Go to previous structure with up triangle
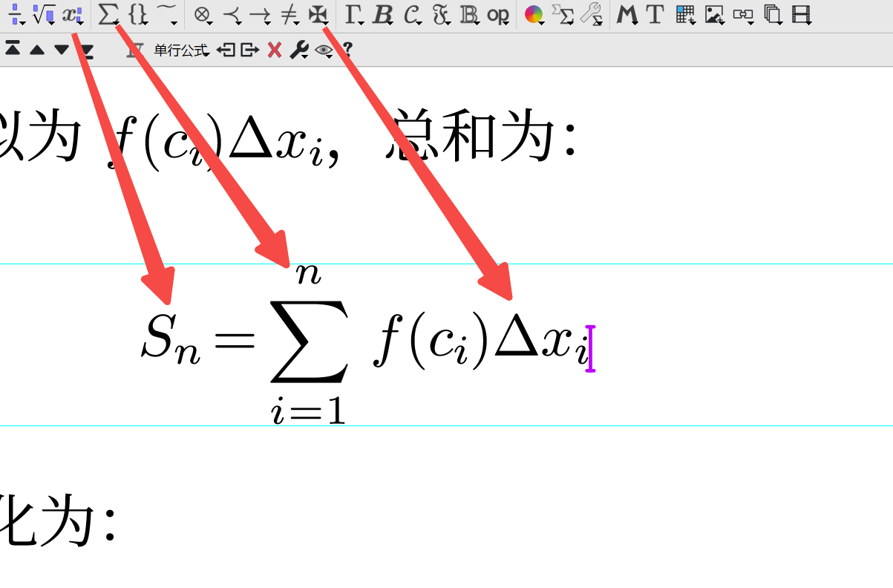Viewport: 893px width, 588px height. click(37, 50)
